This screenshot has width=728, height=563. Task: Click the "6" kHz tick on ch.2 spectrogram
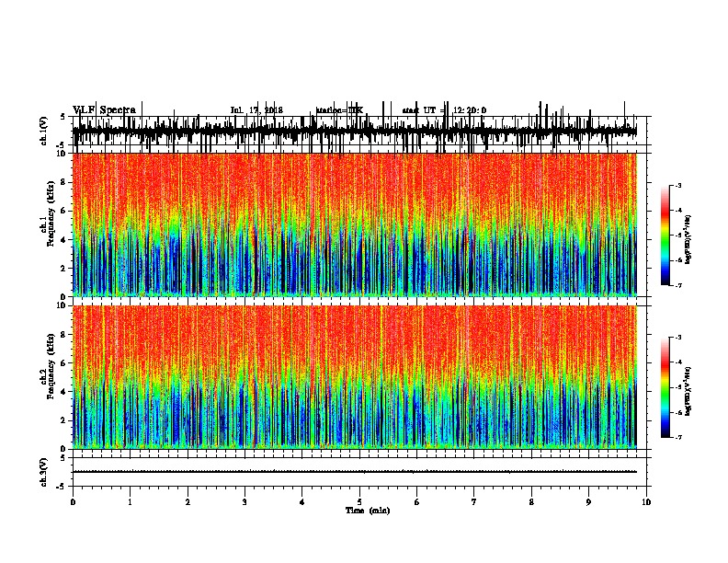pyautogui.click(x=64, y=363)
